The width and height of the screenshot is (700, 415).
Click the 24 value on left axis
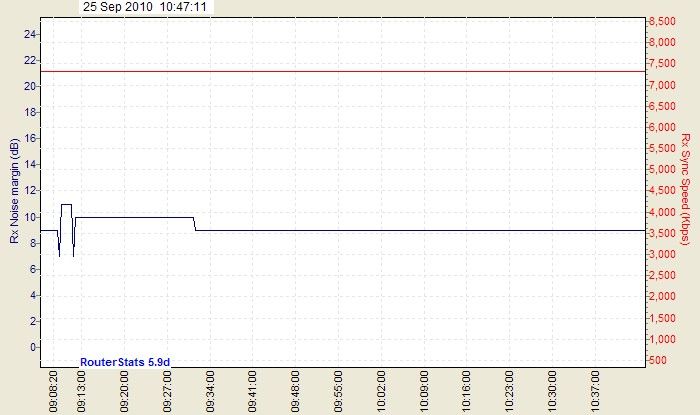coord(30,34)
